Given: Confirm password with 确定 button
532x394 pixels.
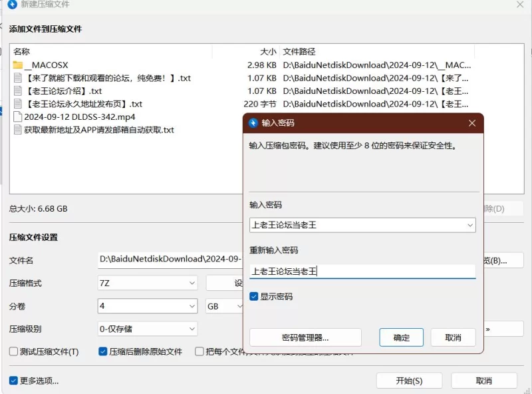Looking at the screenshot, I should [x=402, y=337].
